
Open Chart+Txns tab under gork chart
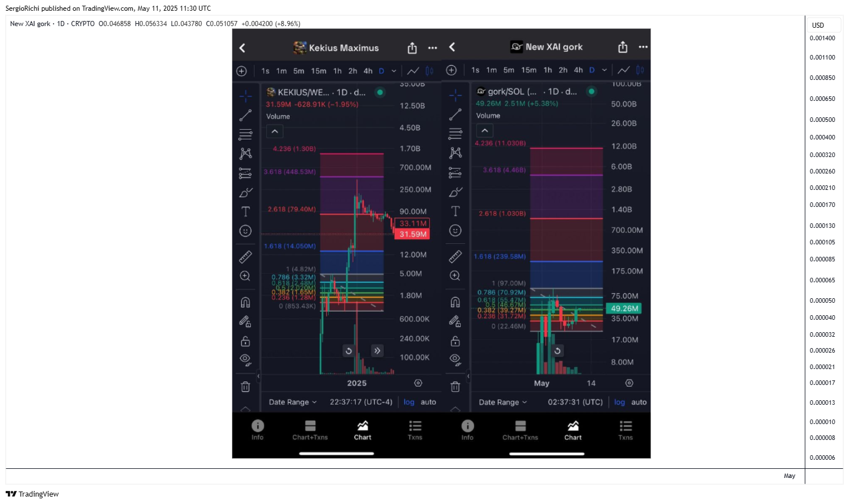(x=520, y=430)
